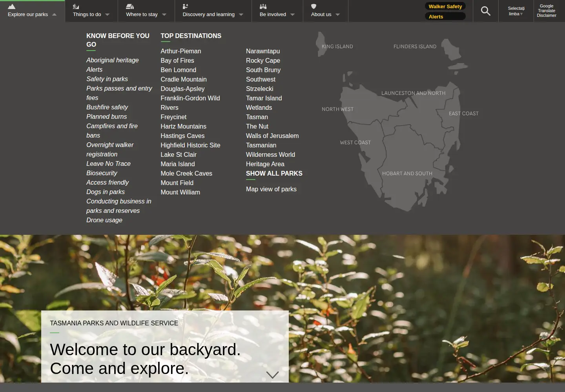Open the Drone usage link
Image resolution: width=565 pixels, height=392 pixels.
tap(104, 220)
